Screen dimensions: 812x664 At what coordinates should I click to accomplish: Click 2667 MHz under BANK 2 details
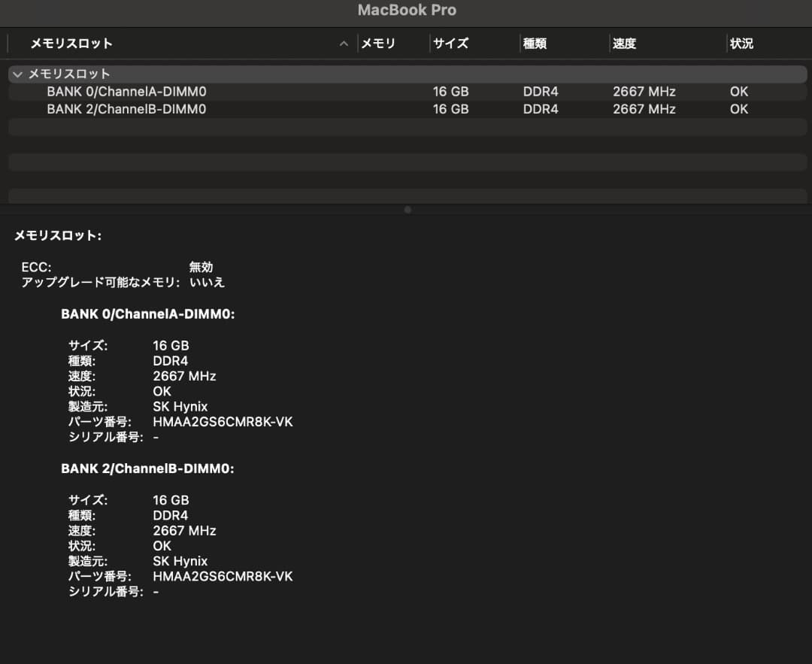(x=184, y=531)
